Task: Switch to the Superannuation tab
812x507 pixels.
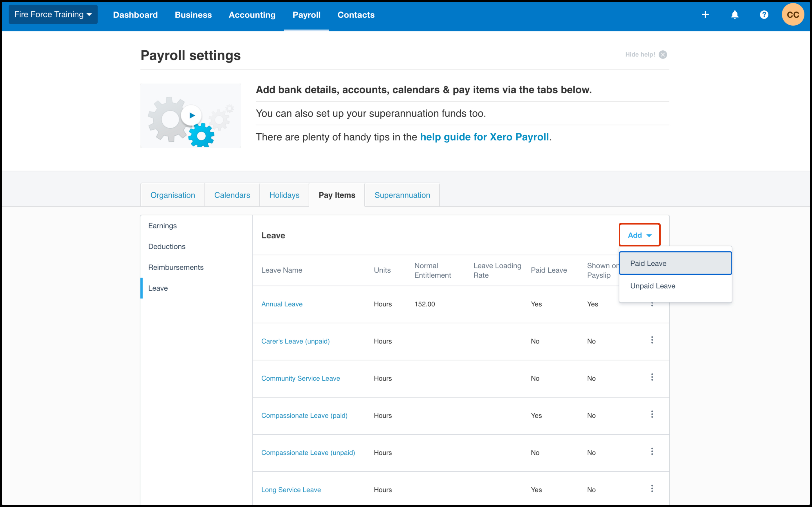Action: pyautogui.click(x=402, y=195)
